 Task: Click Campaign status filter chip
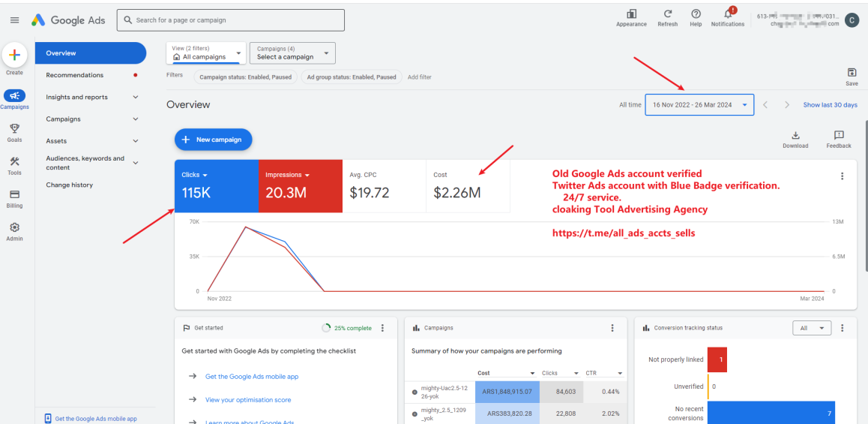pos(245,77)
